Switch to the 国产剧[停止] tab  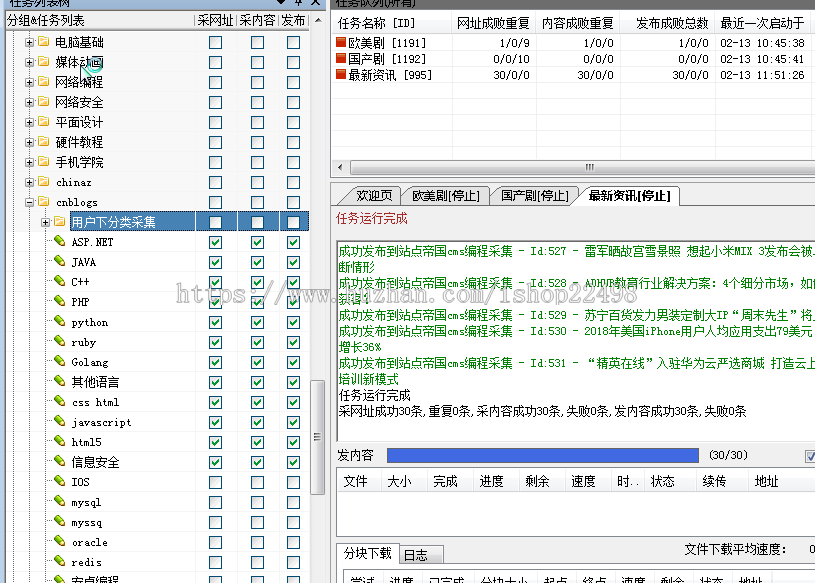534,195
